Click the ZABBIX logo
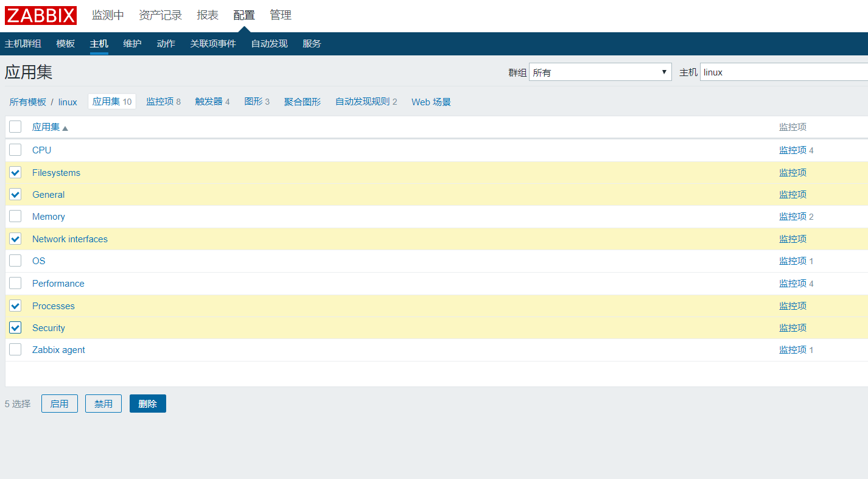 pos(41,15)
